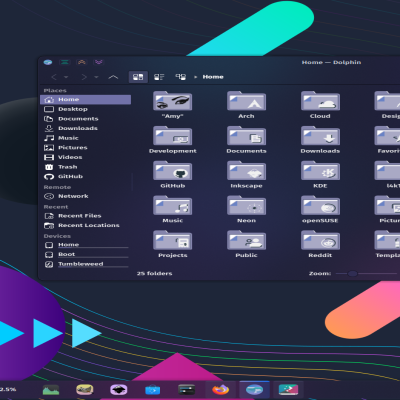Open the blue Discover shopping bag taskbar icon
Image resolution: width=400 pixels, height=400 pixels.
click(x=152, y=390)
